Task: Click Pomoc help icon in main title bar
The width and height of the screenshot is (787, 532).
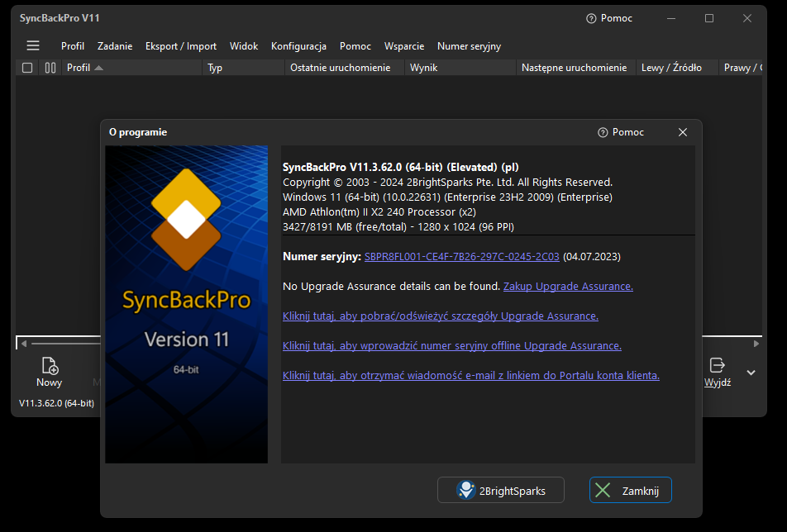Action: (x=591, y=18)
